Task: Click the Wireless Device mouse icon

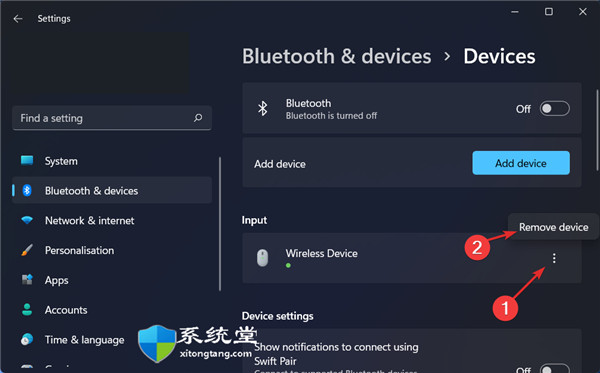Action: pos(262,258)
